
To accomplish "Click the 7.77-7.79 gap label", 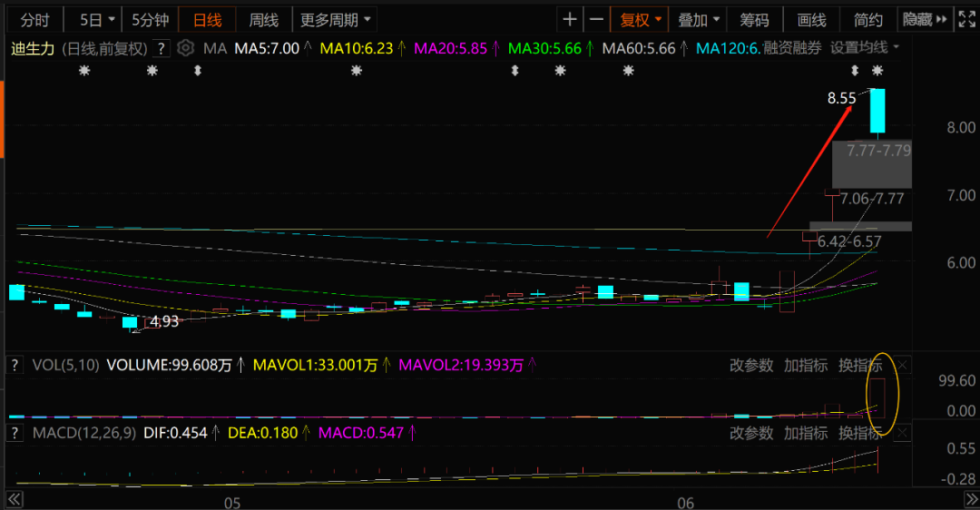I will point(878,151).
